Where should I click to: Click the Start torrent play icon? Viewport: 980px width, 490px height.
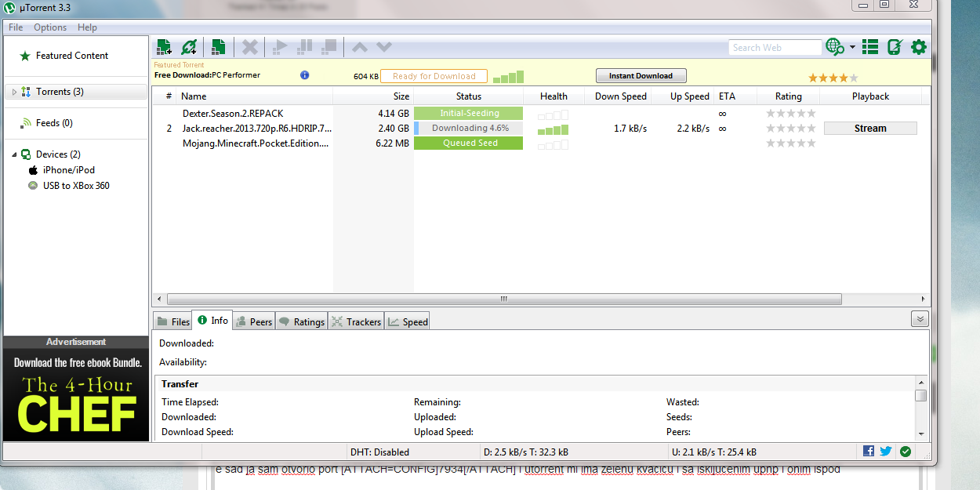coord(279,47)
